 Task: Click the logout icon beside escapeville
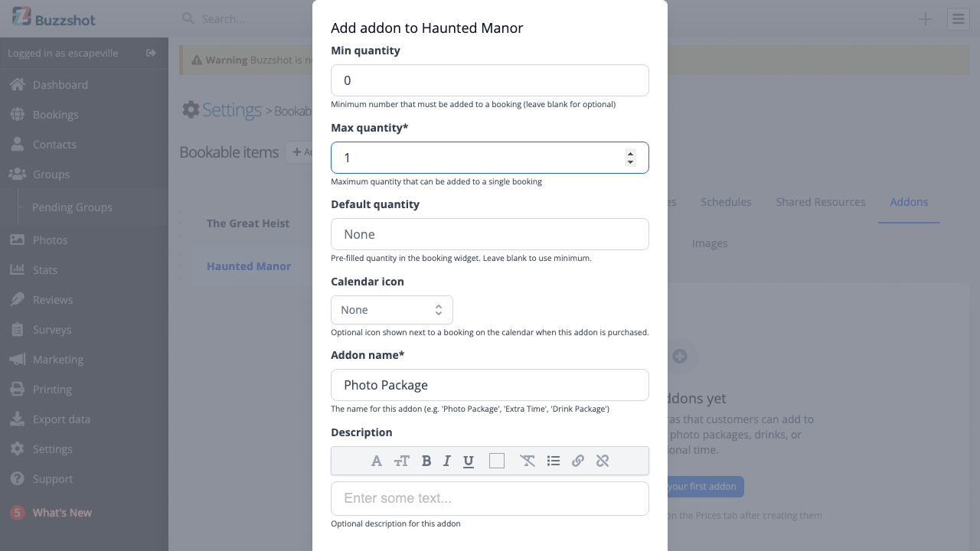pos(151,53)
